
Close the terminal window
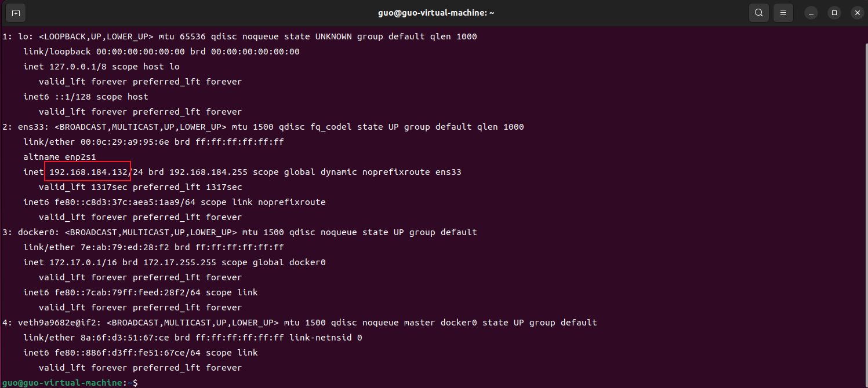pos(856,12)
